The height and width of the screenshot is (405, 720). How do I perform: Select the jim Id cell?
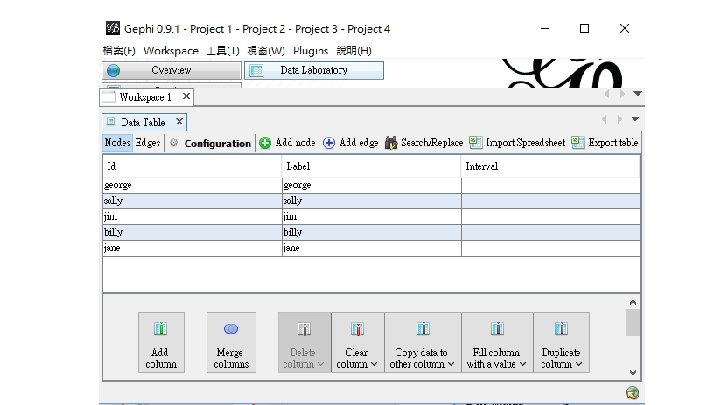192,216
